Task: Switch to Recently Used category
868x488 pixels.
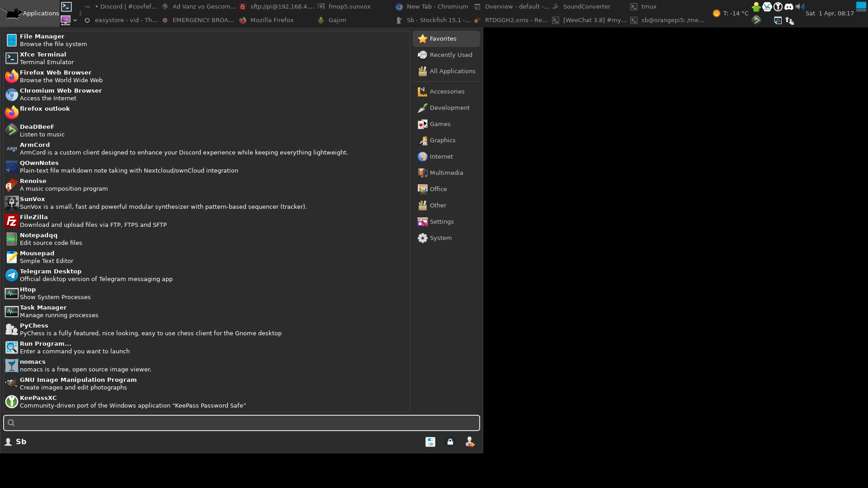Action: pyautogui.click(x=446, y=55)
